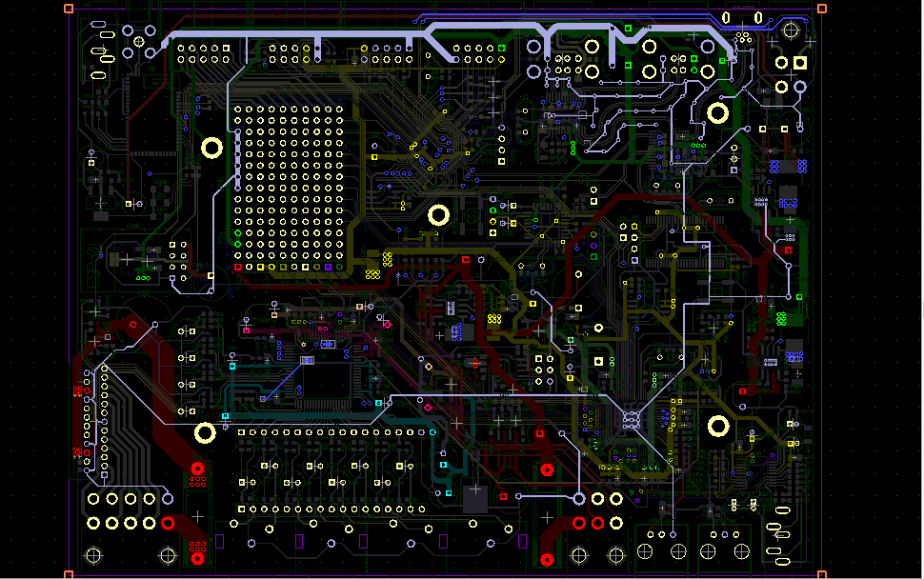Select the lower-left mounting hole above the red pad

[x=205, y=433]
